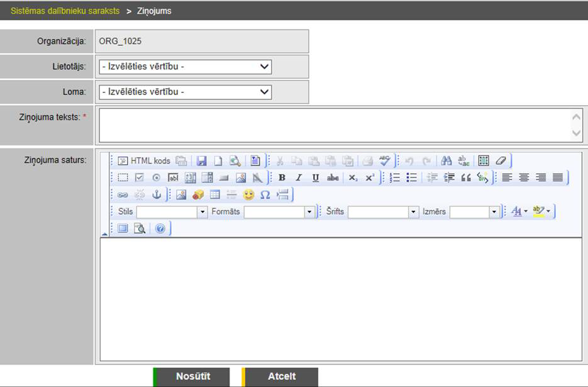Insert a numbered list
The width and height of the screenshot is (588, 387).
pos(395,178)
